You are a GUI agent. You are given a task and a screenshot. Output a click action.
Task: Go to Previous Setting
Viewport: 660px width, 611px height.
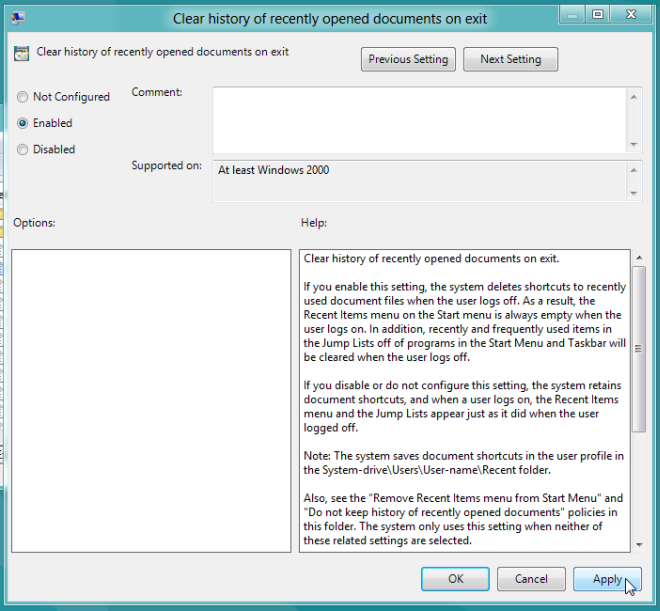pos(408,59)
